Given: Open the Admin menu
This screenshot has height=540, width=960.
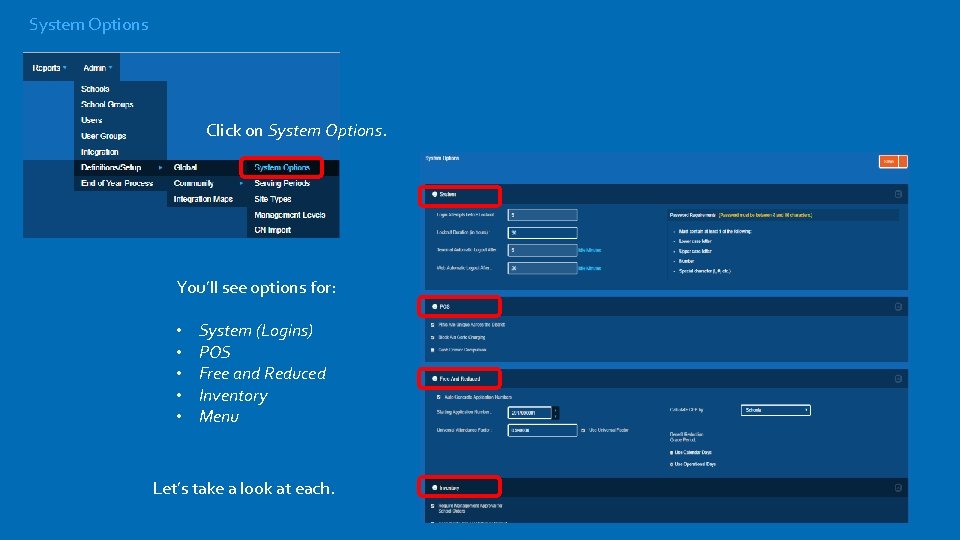Looking at the screenshot, I should [97, 68].
